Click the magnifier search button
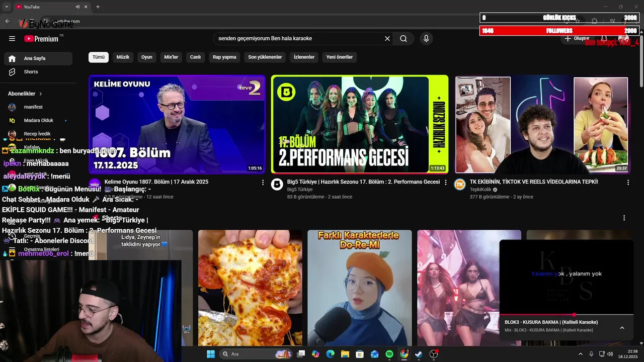The image size is (644, 362). [404, 39]
